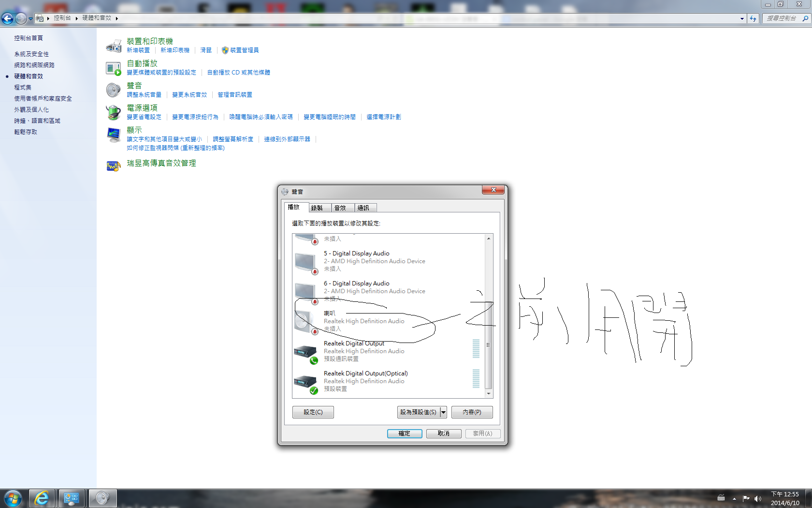Open 外觀及個人化 in sidebar
This screenshot has width=812, height=508.
(31, 110)
